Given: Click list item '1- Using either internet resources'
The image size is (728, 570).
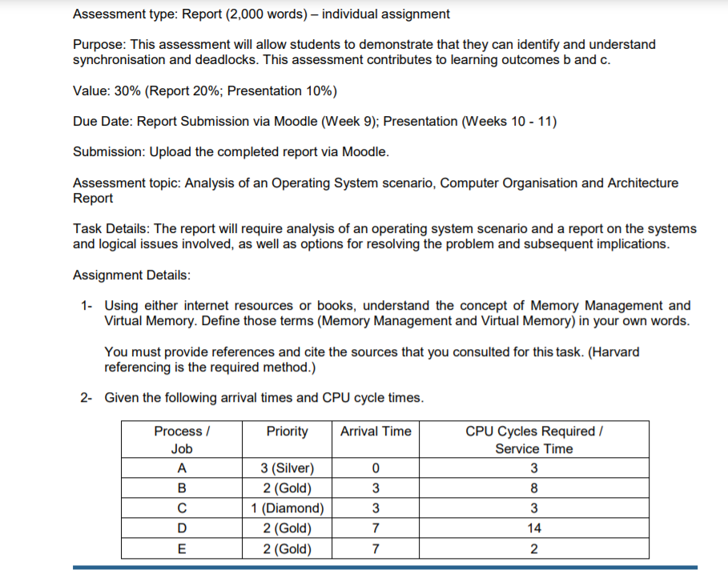Looking at the screenshot, I should pyautogui.click(x=385, y=306).
